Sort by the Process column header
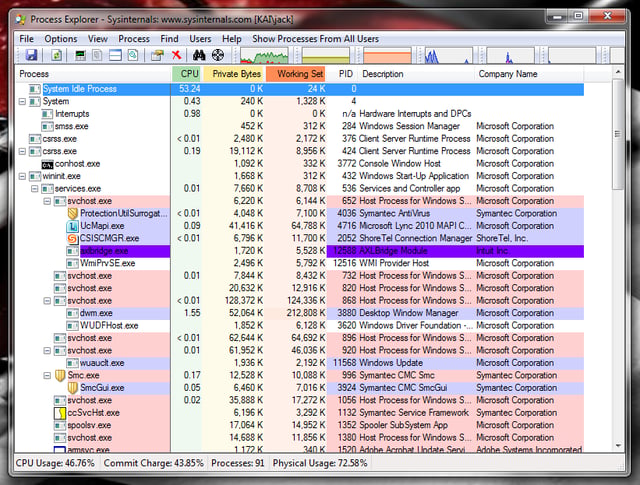Screen dimensions: 640x485 pos(93,74)
